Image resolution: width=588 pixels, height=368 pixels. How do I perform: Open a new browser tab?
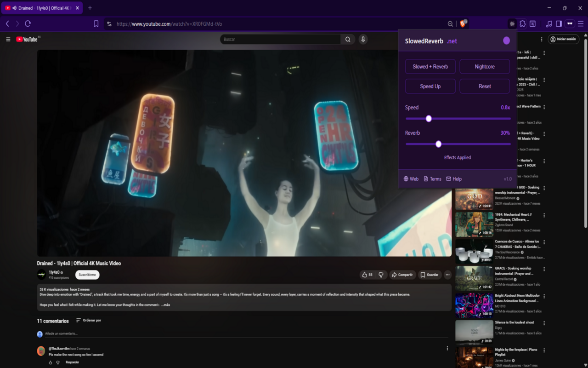[x=90, y=8]
